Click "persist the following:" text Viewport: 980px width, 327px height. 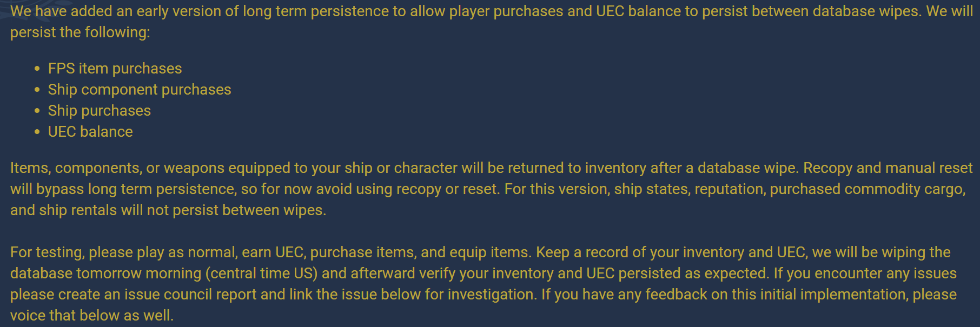80,32
